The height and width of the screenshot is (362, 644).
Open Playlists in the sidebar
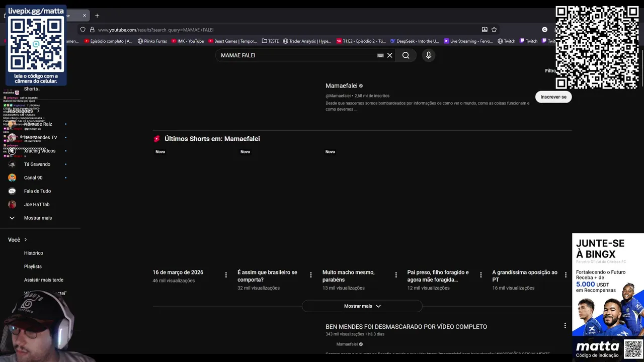(x=33, y=266)
